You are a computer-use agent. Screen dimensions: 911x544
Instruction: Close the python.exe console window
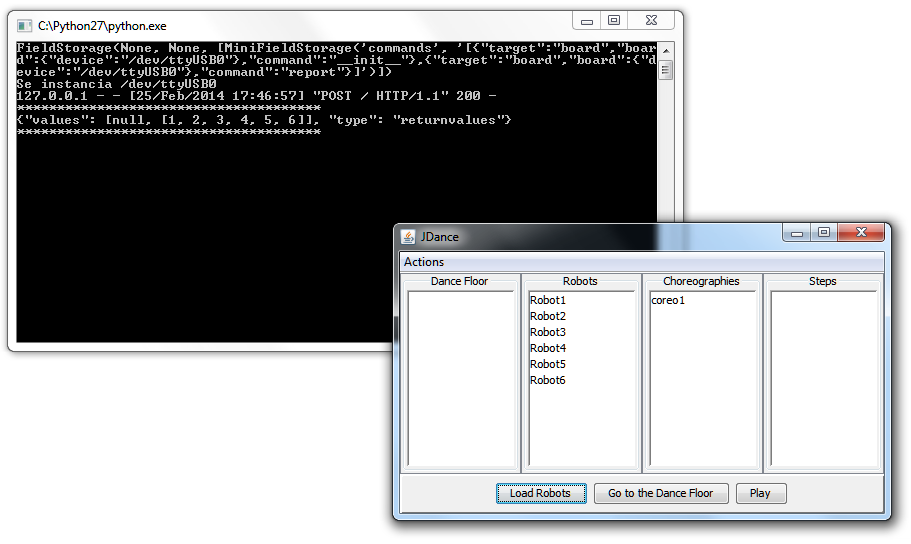(651, 20)
